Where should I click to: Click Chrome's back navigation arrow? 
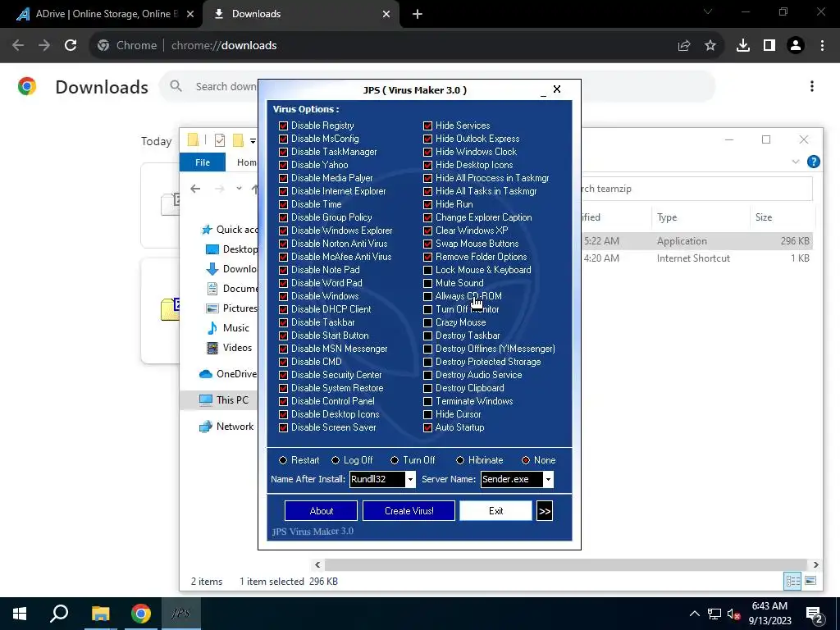click(x=18, y=46)
